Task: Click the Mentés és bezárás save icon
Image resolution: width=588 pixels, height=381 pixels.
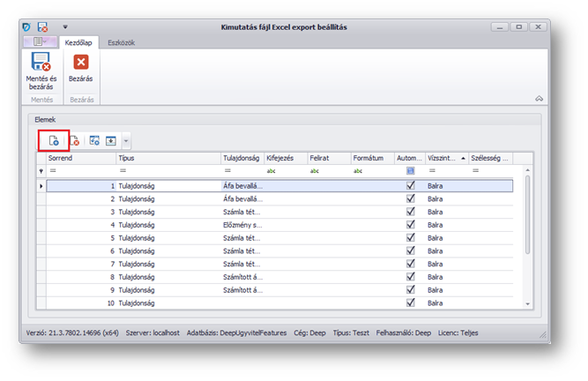Action: tap(40, 63)
